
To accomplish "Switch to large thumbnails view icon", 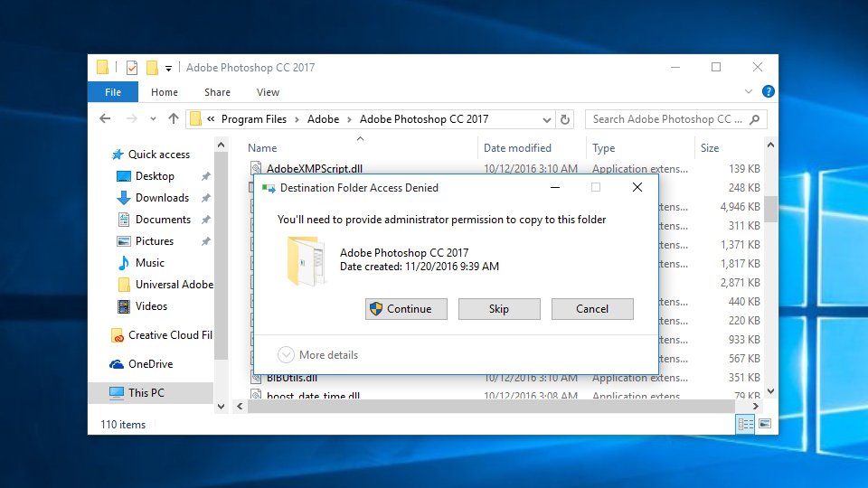I will click(x=765, y=424).
